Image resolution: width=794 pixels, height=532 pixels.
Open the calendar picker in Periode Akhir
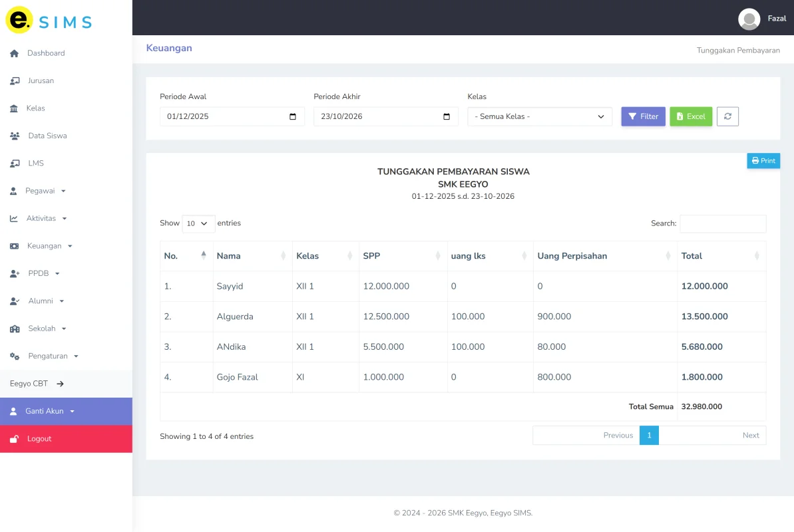click(x=447, y=117)
